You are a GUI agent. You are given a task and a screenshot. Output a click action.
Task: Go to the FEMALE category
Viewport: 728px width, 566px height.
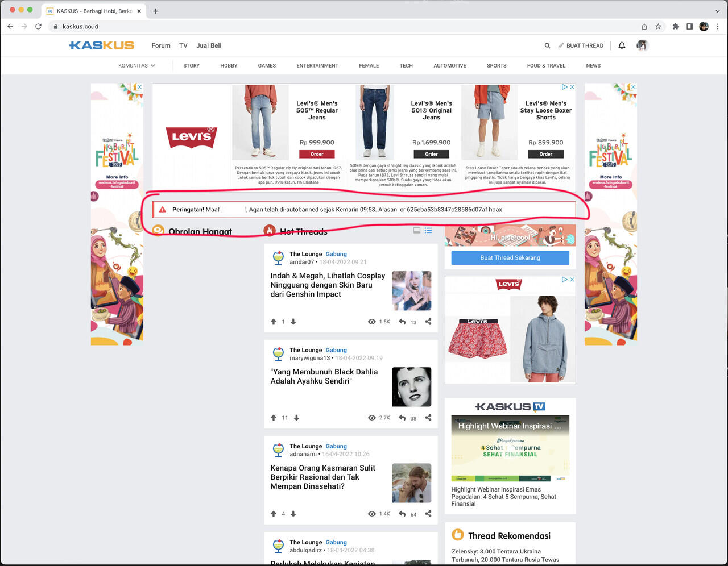tap(369, 66)
